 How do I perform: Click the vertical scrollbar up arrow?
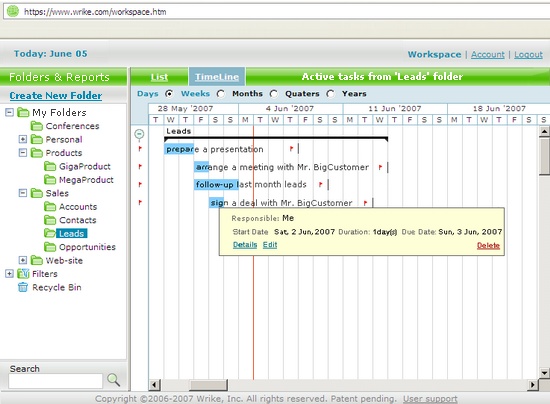pos(544,132)
